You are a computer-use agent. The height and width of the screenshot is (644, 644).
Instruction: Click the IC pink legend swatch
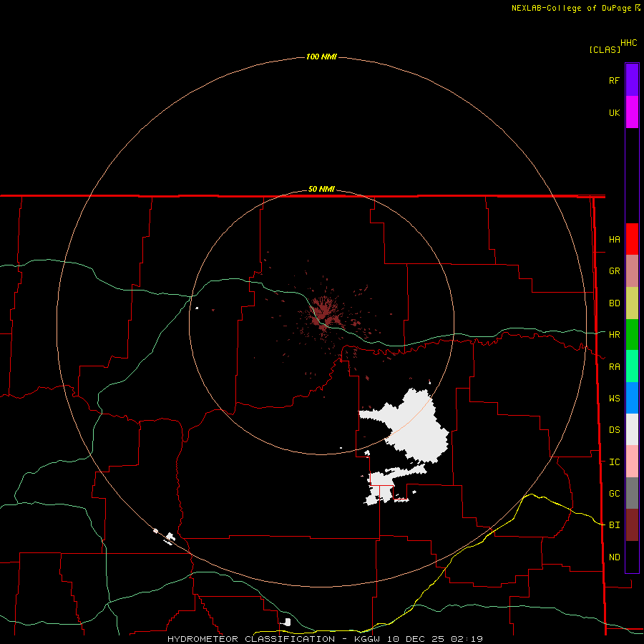[x=632, y=462]
